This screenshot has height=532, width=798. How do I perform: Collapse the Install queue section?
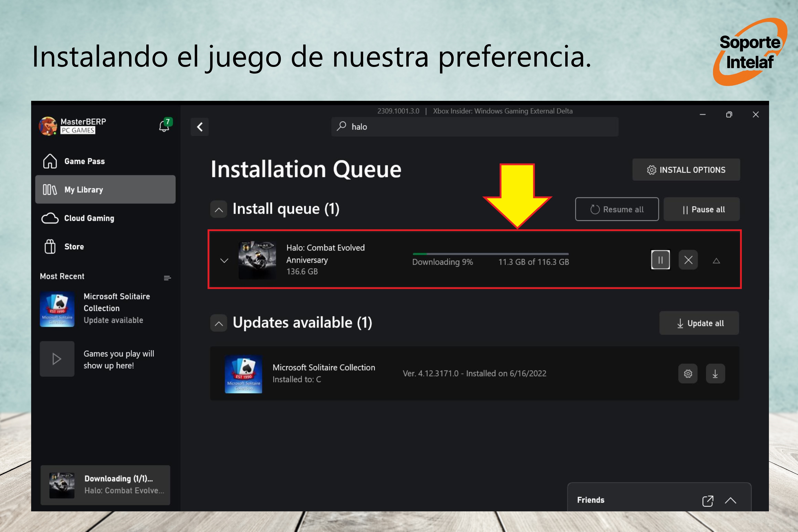(x=219, y=209)
